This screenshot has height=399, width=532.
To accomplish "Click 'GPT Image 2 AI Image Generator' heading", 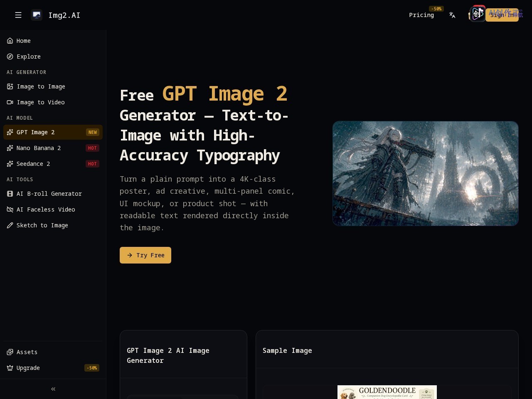I will click(168, 355).
